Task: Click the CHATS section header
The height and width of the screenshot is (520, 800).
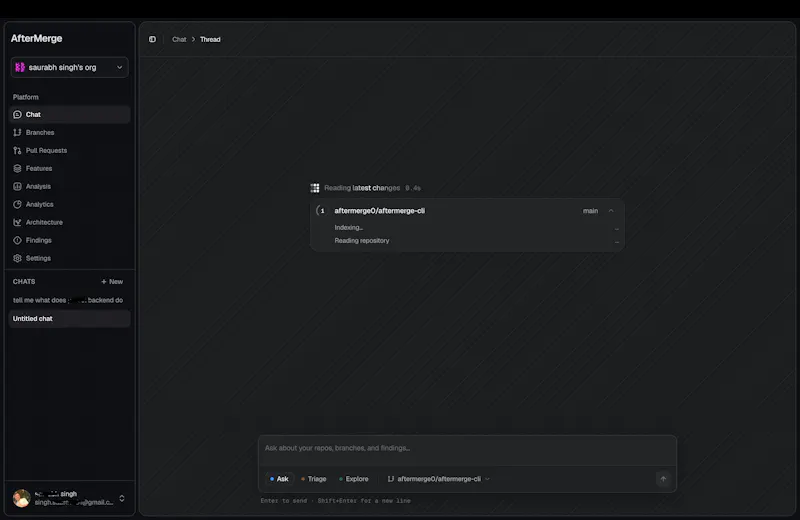Action: (x=24, y=282)
